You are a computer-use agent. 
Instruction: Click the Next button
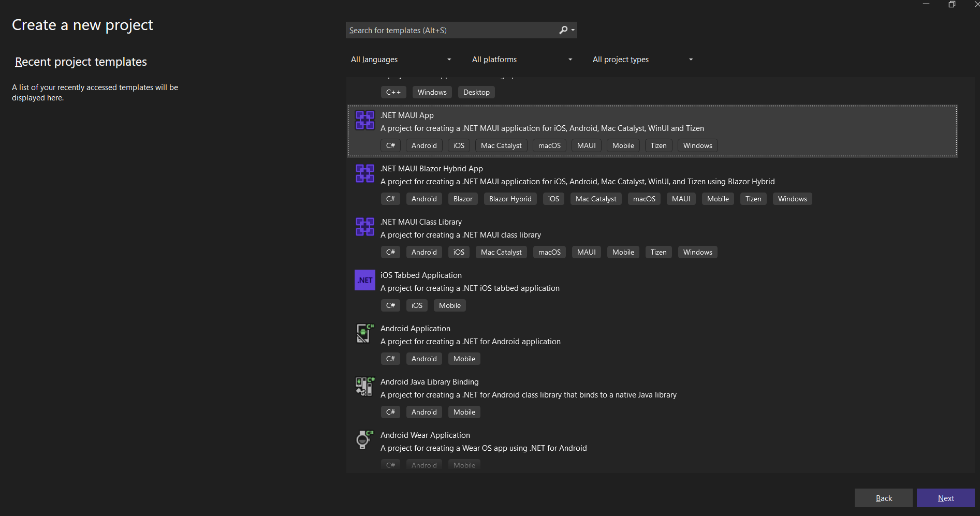pyautogui.click(x=945, y=498)
